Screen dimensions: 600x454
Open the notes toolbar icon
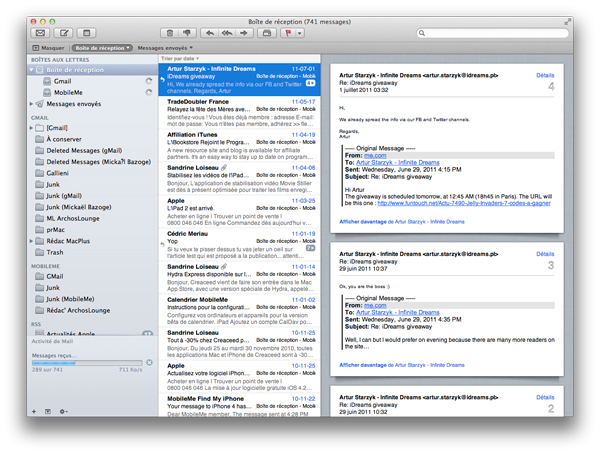86,33
